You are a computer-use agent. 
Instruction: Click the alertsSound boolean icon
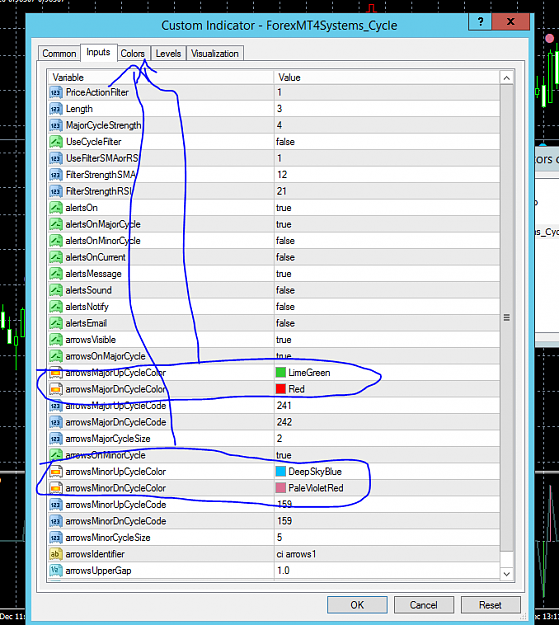[x=56, y=290]
